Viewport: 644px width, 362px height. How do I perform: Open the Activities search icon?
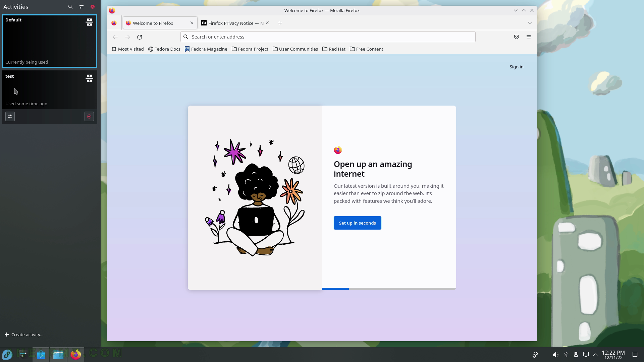[x=70, y=7]
